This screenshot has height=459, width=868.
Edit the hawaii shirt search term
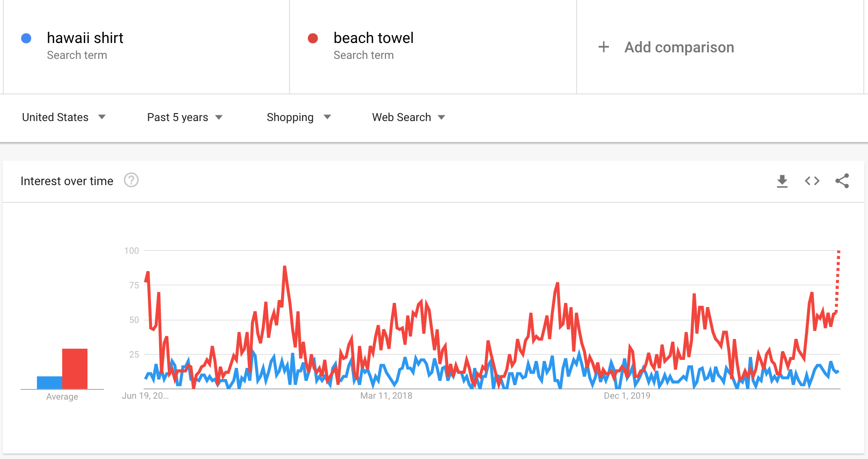click(85, 38)
